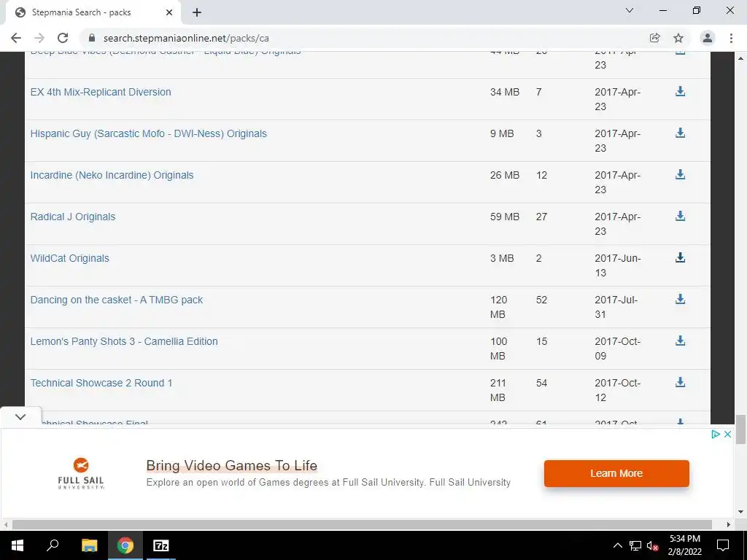Open the taskbar clock and date
747x560 pixels.
(684, 545)
